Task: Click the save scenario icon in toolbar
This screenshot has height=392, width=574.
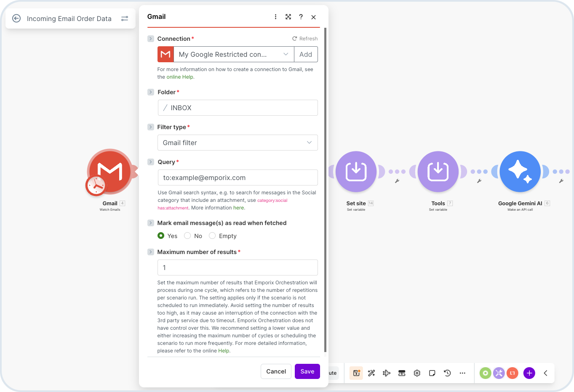Action: [356, 373]
